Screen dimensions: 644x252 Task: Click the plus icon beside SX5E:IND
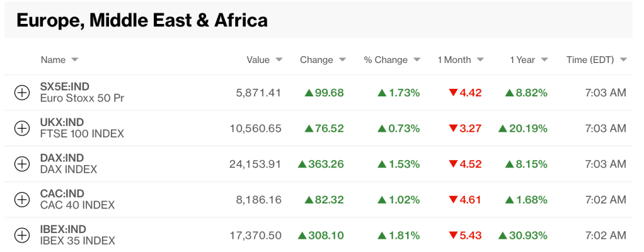(x=22, y=93)
